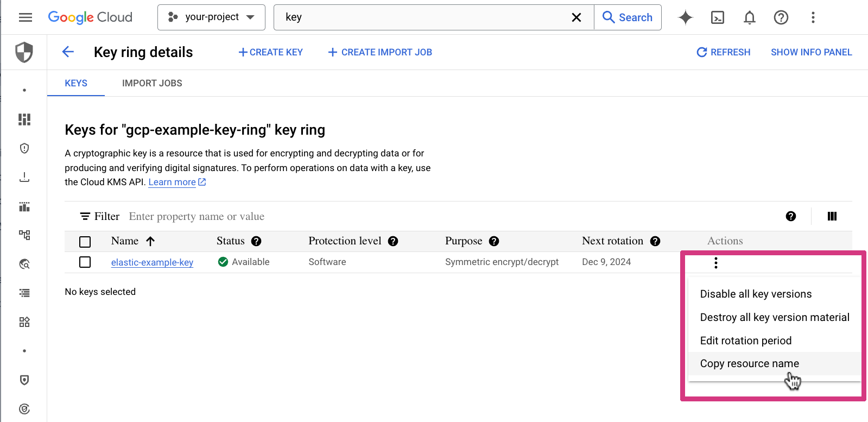Show Next rotation help tooltip
The width and height of the screenshot is (868, 422).
655,241
